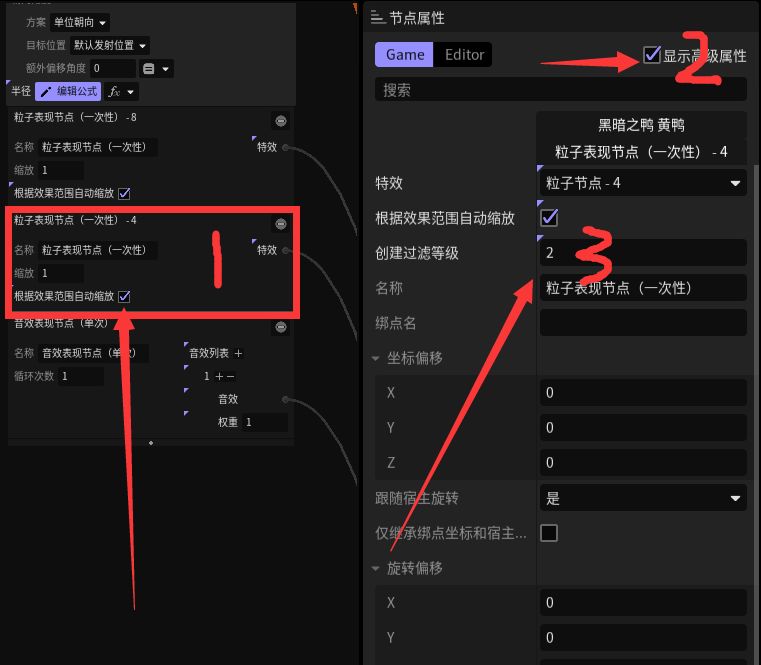Screen dimensions: 761x665
Task: Open the arrow beside the 额外偏移角度 data icon
Action: coord(165,69)
